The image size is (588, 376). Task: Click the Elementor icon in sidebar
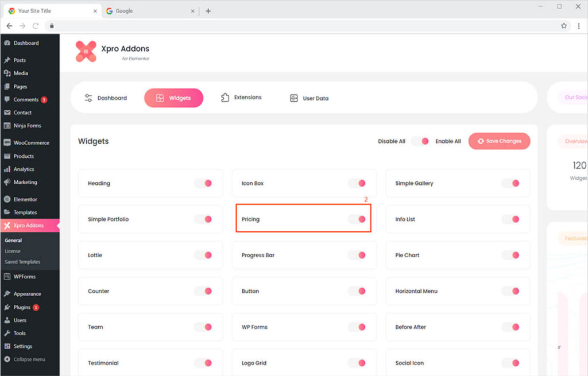(x=7, y=199)
